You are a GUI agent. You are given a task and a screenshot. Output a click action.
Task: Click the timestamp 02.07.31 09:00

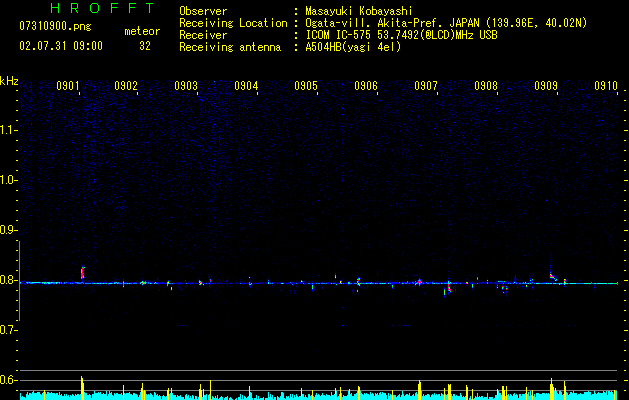click(61, 46)
